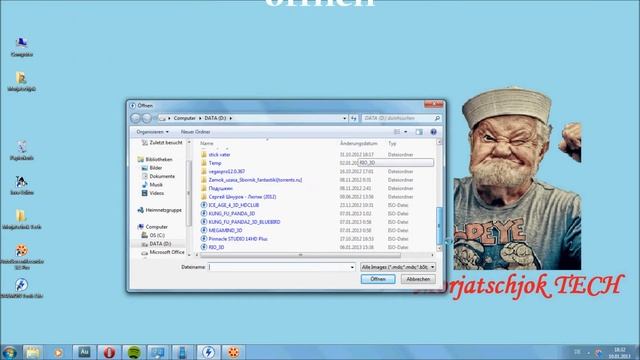Click the search magnifier icon
Image resolution: width=640 pixels, height=360 pixels.
[x=437, y=118]
